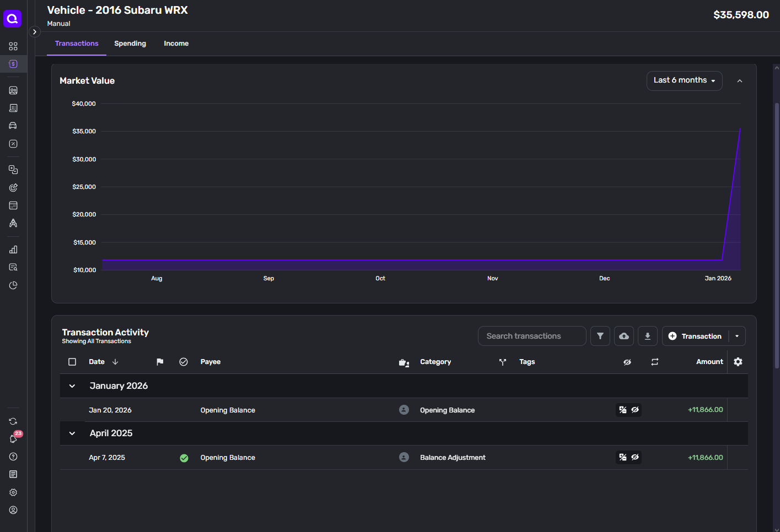Click the person icon in Apr 7 row
Viewport: 780px width, 532px height.
(404, 457)
